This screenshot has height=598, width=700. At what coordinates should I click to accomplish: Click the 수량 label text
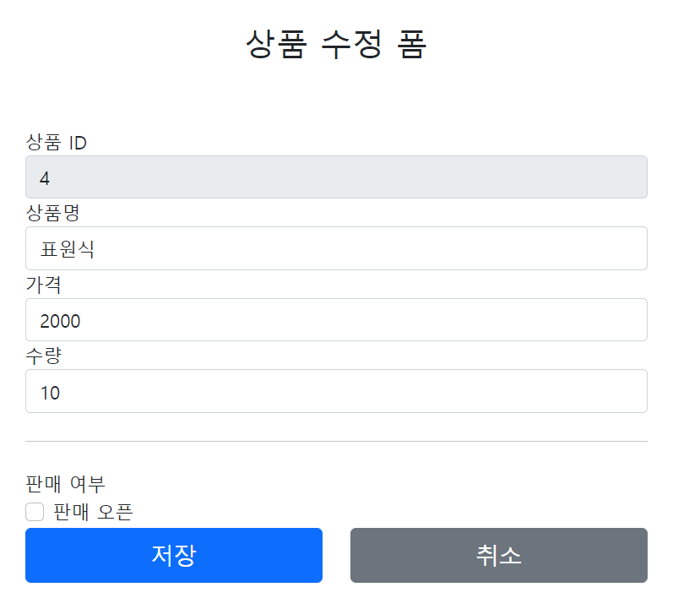click(x=43, y=356)
